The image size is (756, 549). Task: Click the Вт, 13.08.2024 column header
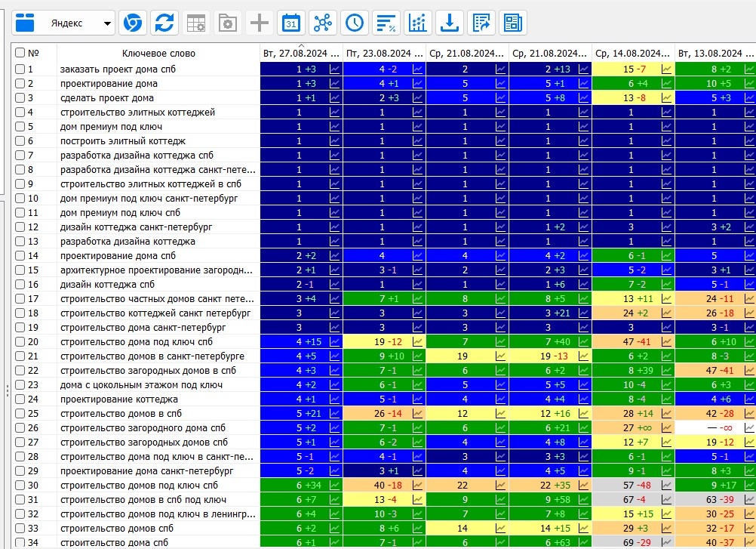coord(715,53)
